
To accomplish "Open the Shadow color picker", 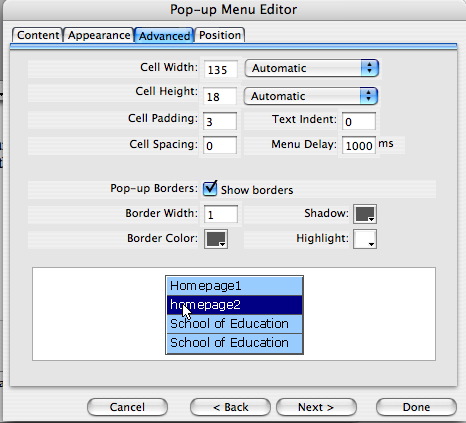I will (365, 214).
